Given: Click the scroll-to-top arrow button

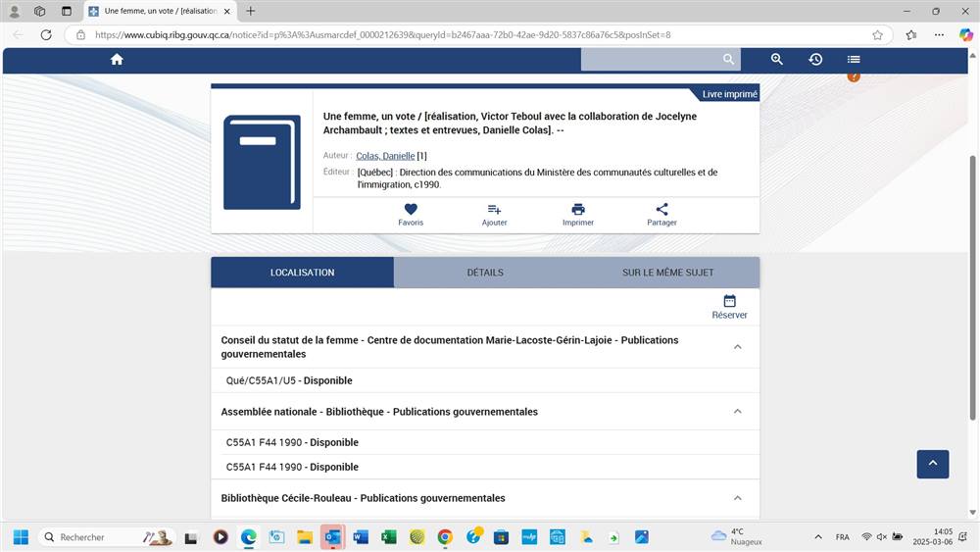Looking at the screenshot, I should [932, 464].
